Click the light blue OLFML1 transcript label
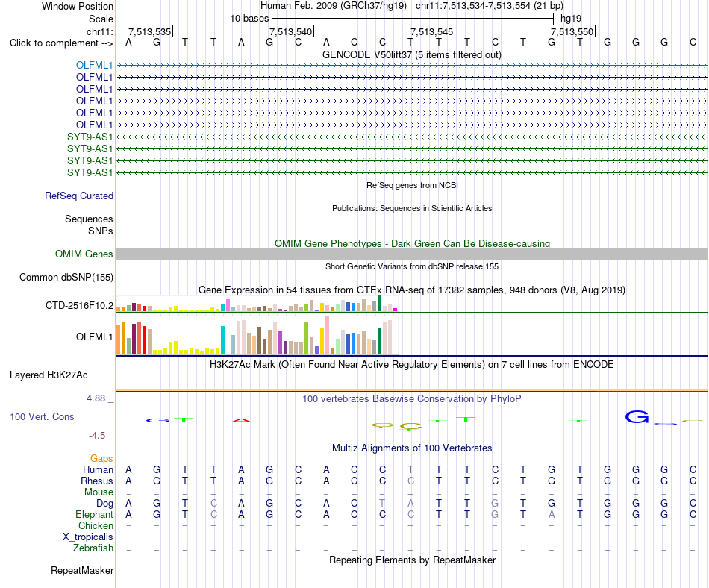The width and height of the screenshot is (709, 588). (94, 65)
